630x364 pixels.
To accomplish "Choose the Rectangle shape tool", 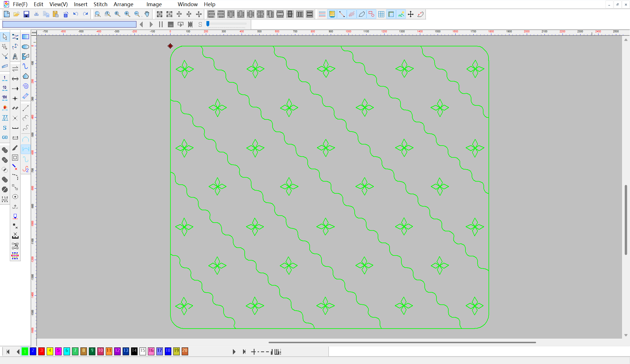I will click(x=26, y=37).
